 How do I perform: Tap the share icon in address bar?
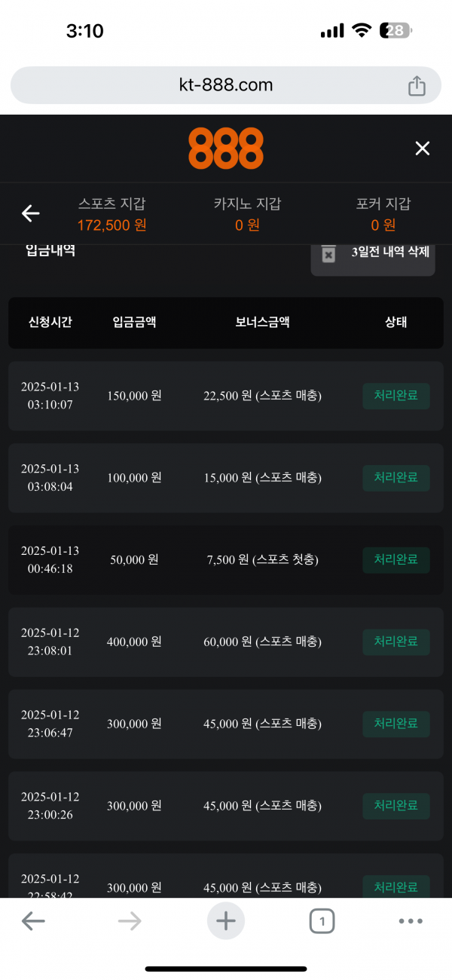(417, 86)
